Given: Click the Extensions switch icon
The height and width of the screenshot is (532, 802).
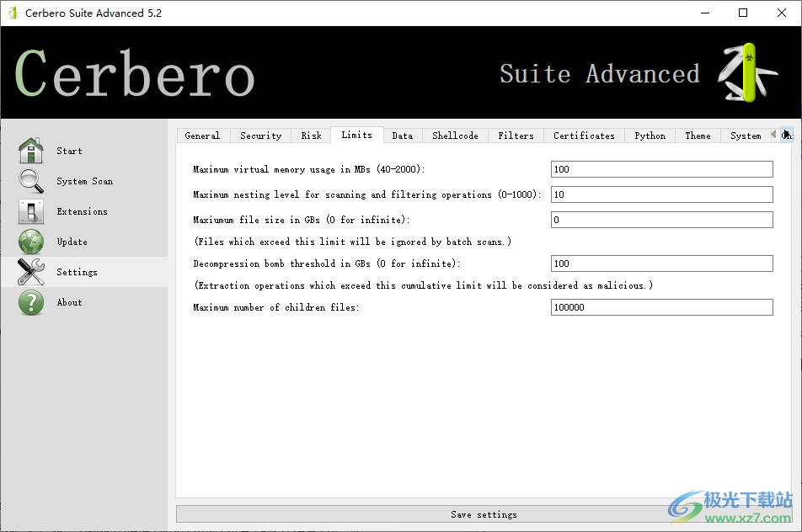Looking at the screenshot, I should 31,211.
